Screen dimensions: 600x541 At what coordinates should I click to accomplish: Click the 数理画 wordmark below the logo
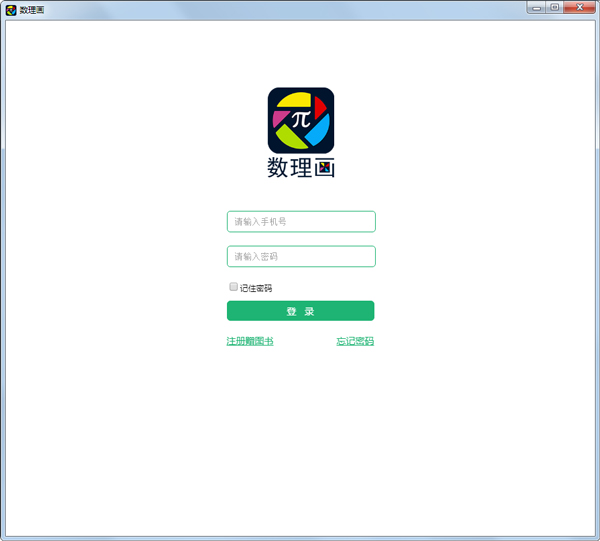[x=301, y=168]
